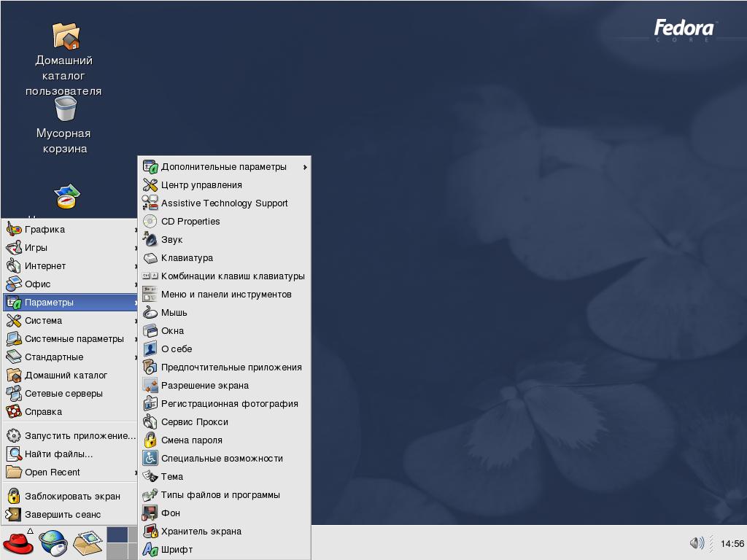Screen dimensions: 747x560
Task: Click the О себе person icon
Action: tap(150, 349)
